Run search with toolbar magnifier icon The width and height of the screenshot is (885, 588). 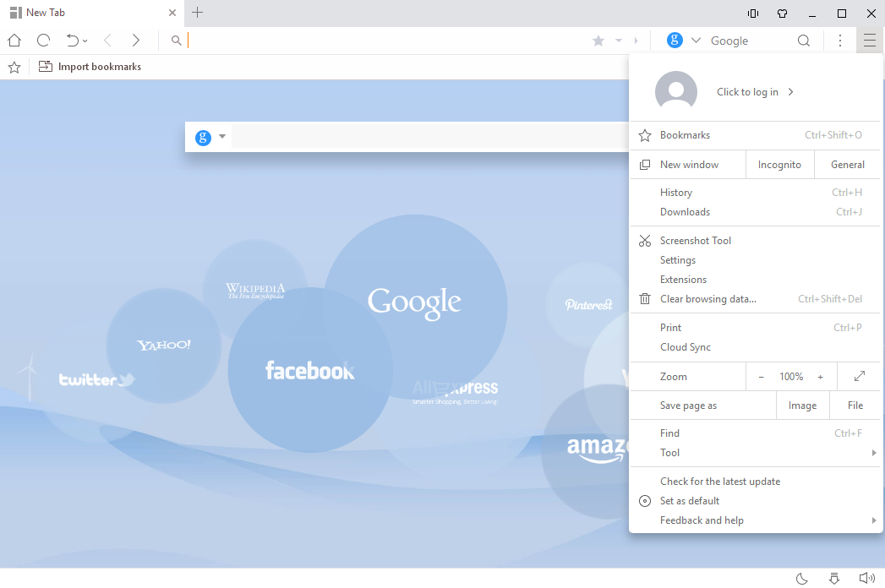pos(804,41)
